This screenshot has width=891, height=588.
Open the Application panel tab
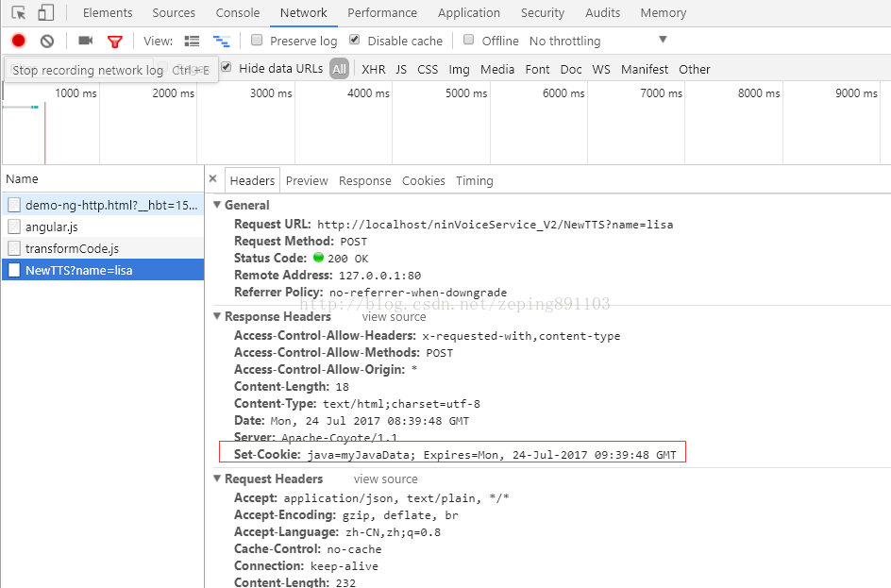coord(469,12)
